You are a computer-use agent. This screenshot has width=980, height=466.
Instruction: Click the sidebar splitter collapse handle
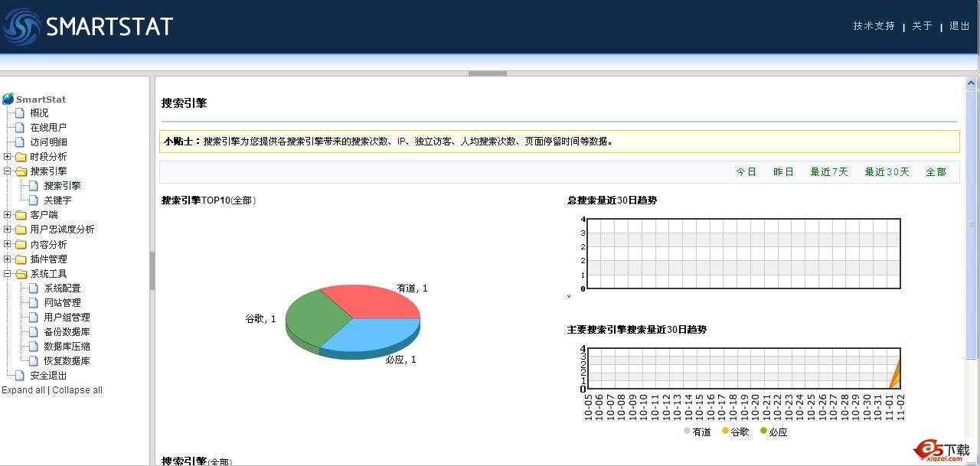152,271
